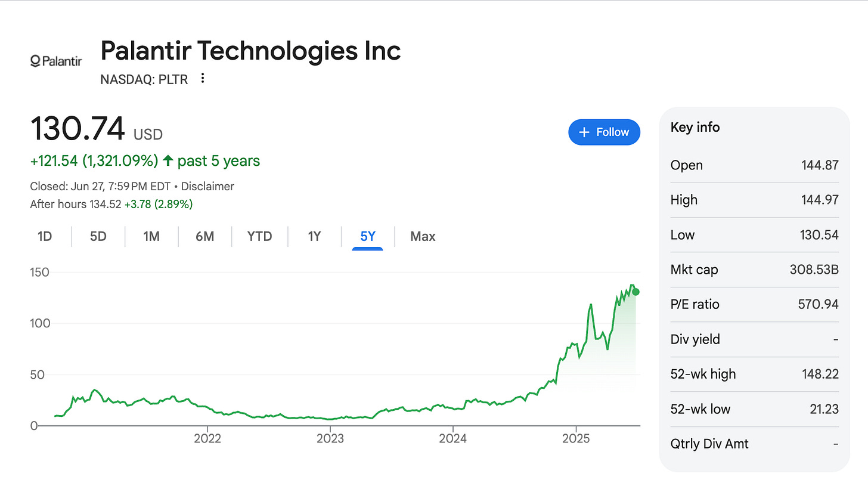Select the 1Y time range
The height and width of the screenshot is (492, 868).
pyautogui.click(x=314, y=236)
